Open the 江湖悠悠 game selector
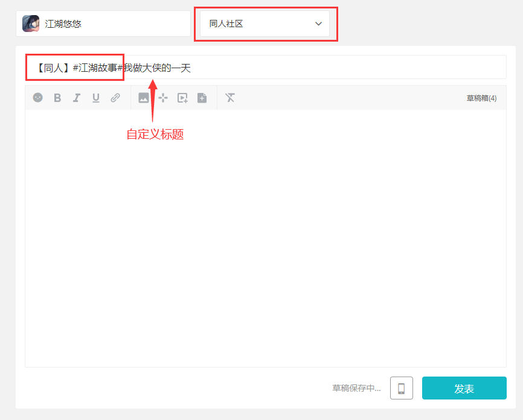 coord(103,24)
